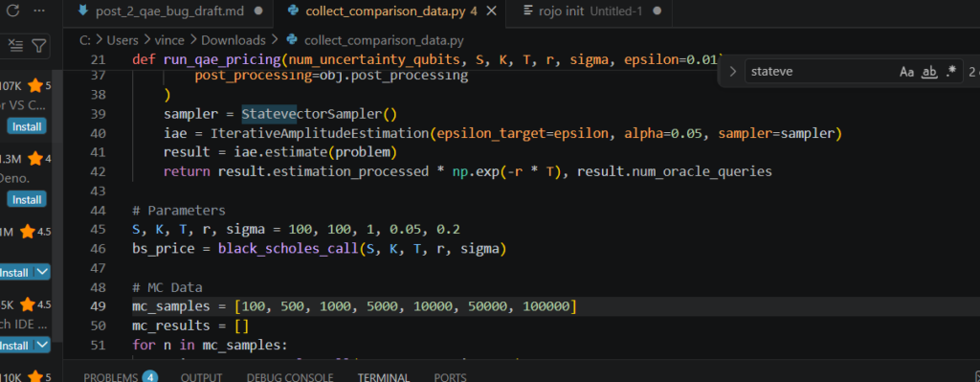The image size is (980, 382).
Task: Refresh the extensions list
Action: point(12,11)
